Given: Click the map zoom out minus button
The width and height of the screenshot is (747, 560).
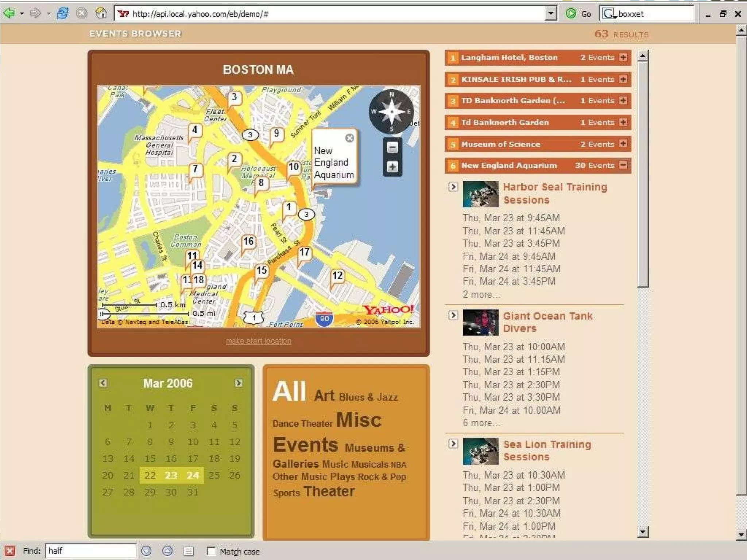Looking at the screenshot, I should (x=392, y=148).
